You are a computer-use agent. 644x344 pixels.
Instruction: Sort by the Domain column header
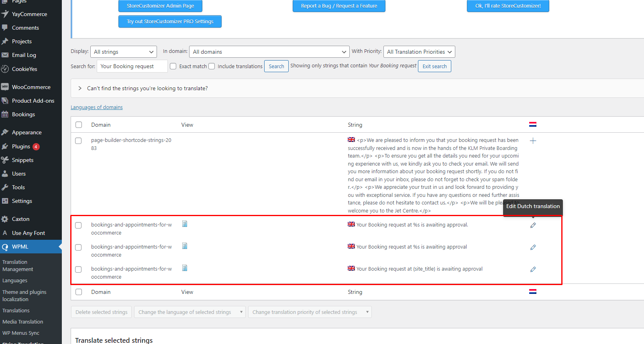click(x=101, y=125)
